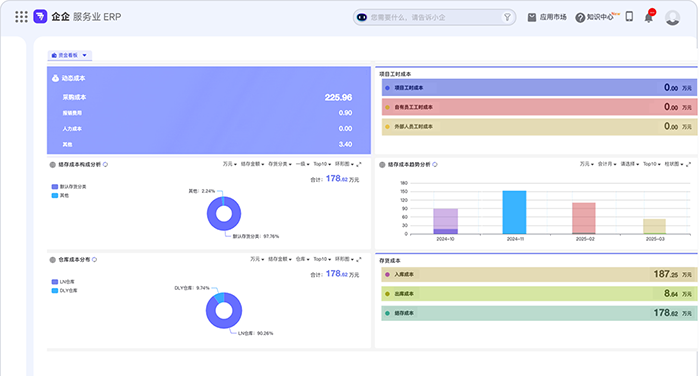This screenshot has width=700, height=376.
Task: Click the gray circle icon before 仓库成本分布
Action: pyautogui.click(x=53, y=260)
